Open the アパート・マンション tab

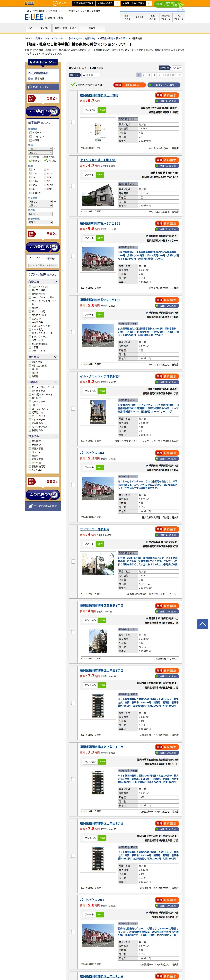click(38, 28)
